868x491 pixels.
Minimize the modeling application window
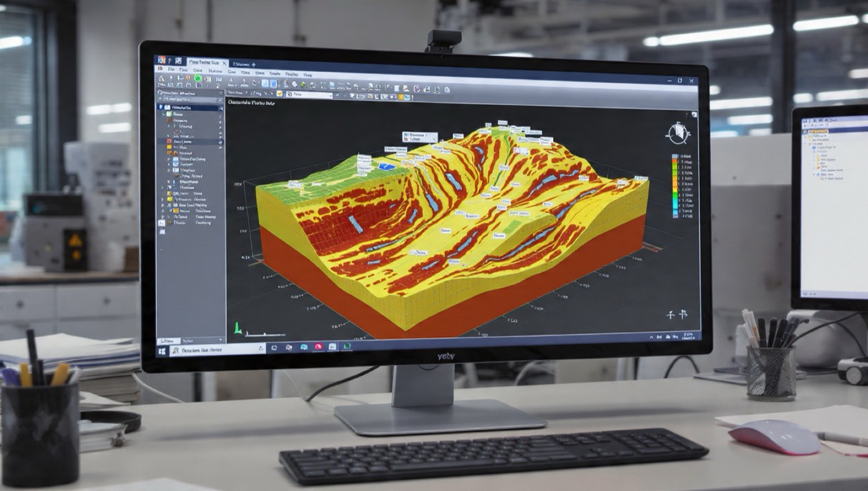(670, 81)
